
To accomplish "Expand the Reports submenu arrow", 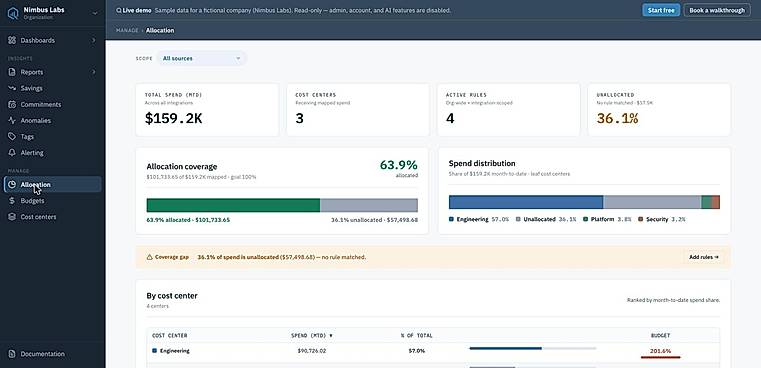I will coord(94,72).
